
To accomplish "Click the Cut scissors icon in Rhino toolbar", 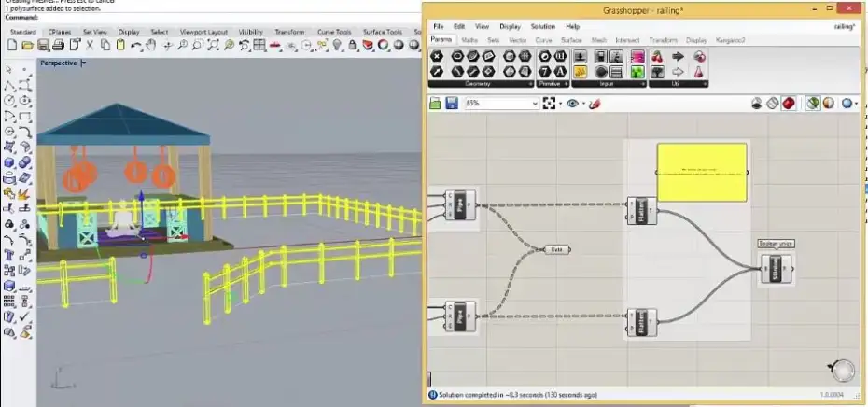I will (91, 46).
